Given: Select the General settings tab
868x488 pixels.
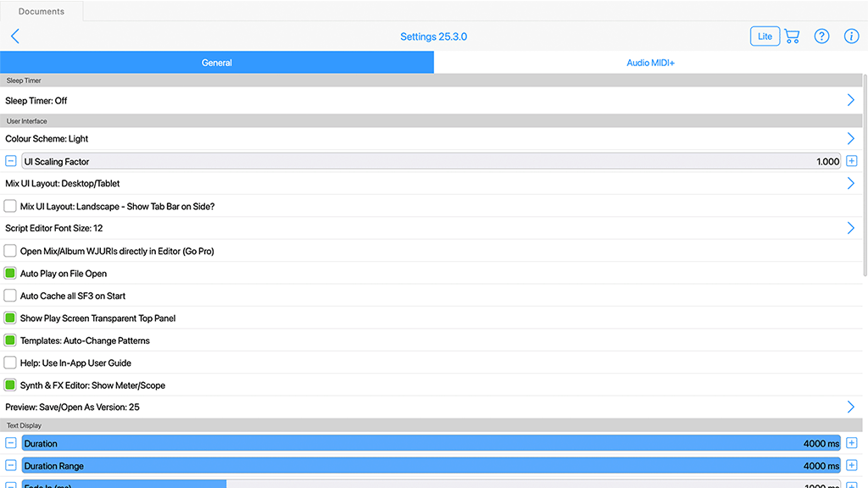Looking at the screenshot, I should pyautogui.click(x=217, y=63).
